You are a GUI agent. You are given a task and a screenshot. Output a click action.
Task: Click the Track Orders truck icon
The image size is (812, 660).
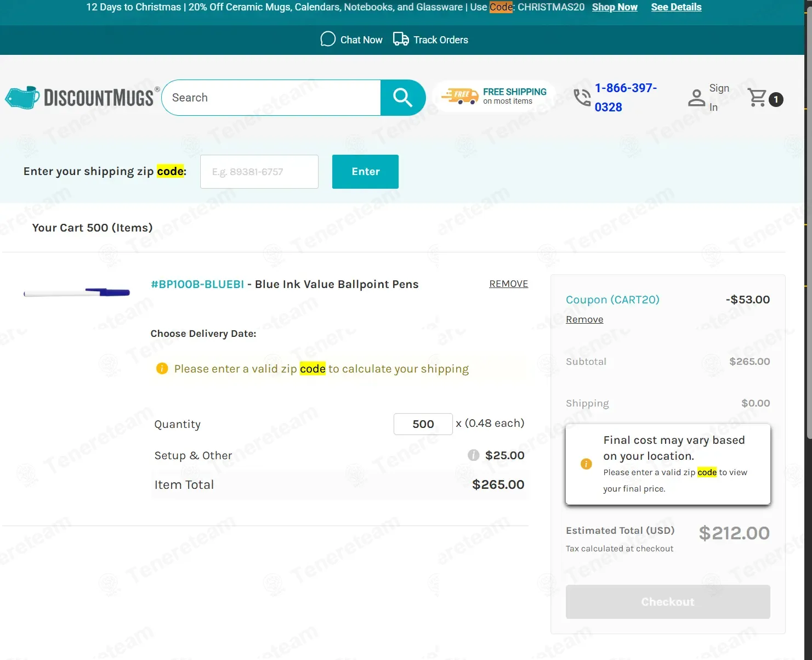point(401,40)
